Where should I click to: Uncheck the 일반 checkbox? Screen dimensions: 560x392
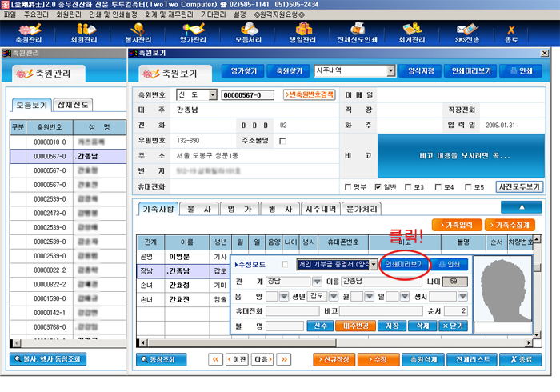click(378, 187)
